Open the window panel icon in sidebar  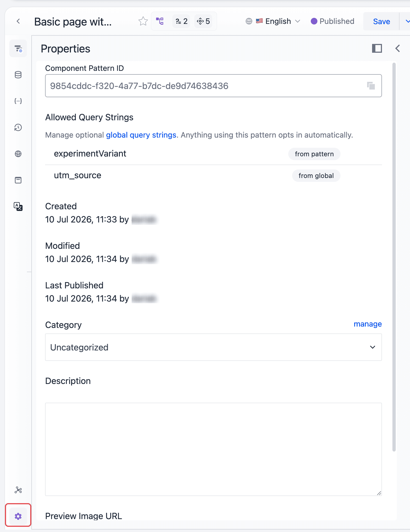pos(18,180)
